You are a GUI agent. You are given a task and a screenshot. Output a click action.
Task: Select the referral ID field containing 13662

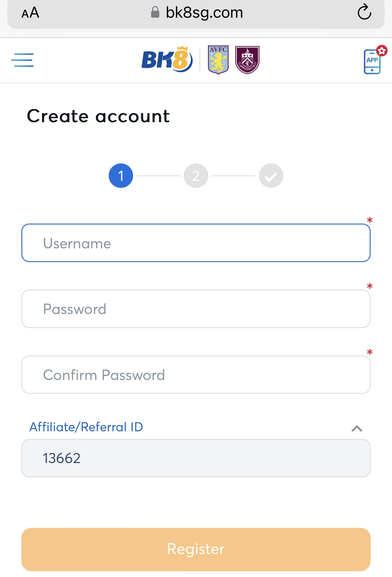point(196,458)
